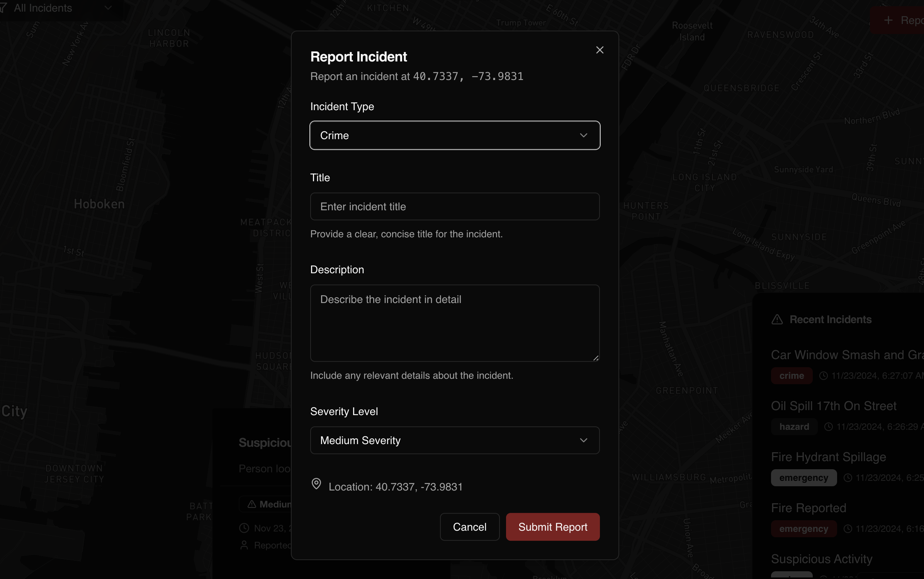Expand the All Incidents filter dropdown
Screen dimensions: 924x579
58,8
